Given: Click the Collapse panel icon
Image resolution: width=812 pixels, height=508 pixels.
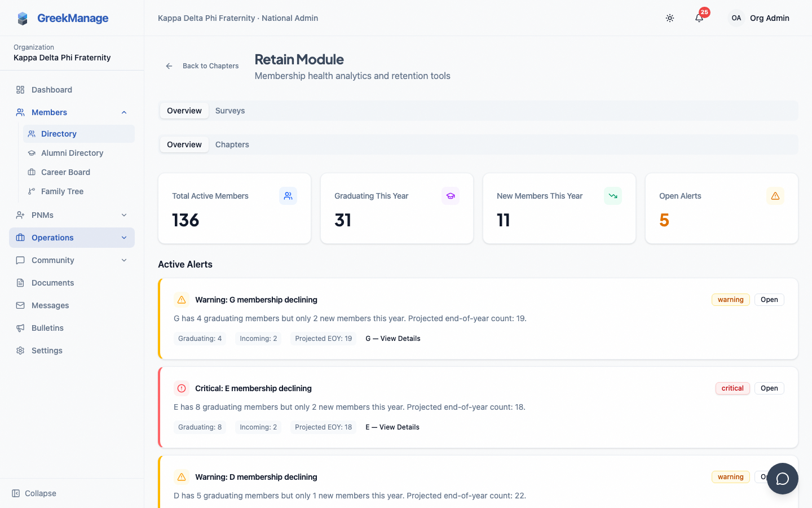Looking at the screenshot, I should tap(16, 493).
